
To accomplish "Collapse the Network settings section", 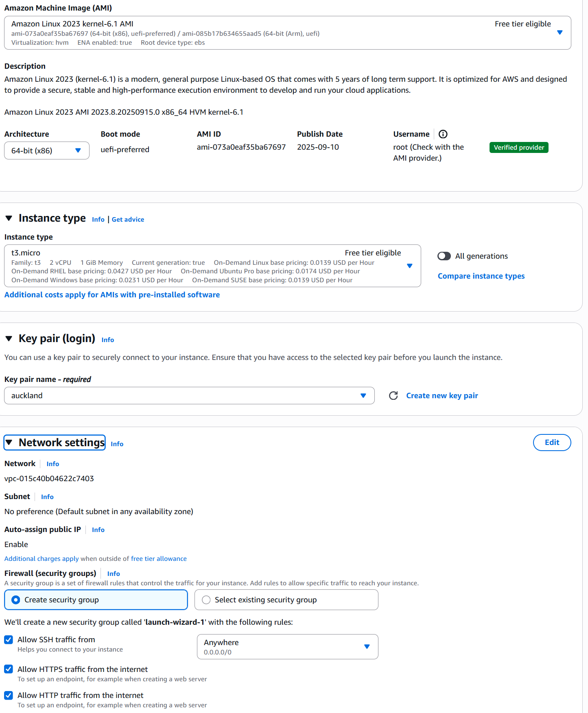I will (x=9, y=443).
